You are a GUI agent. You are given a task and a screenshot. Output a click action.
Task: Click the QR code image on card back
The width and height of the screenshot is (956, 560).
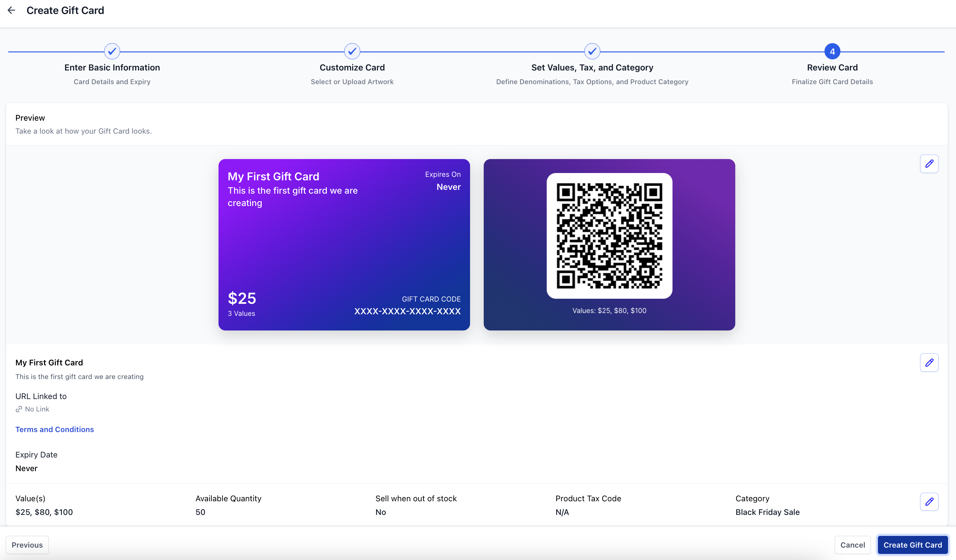click(x=609, y=236)
